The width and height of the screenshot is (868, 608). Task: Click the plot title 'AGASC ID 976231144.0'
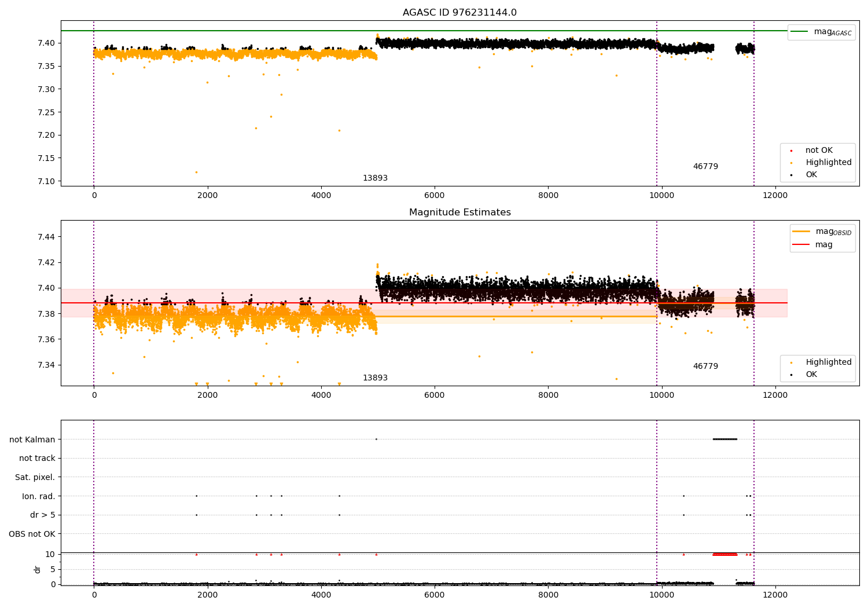tap(459, 13)
